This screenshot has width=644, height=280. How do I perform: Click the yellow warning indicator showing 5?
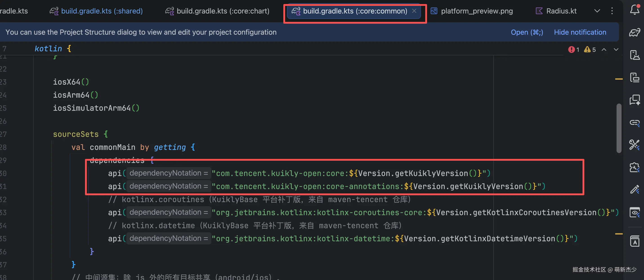[590, 50]
